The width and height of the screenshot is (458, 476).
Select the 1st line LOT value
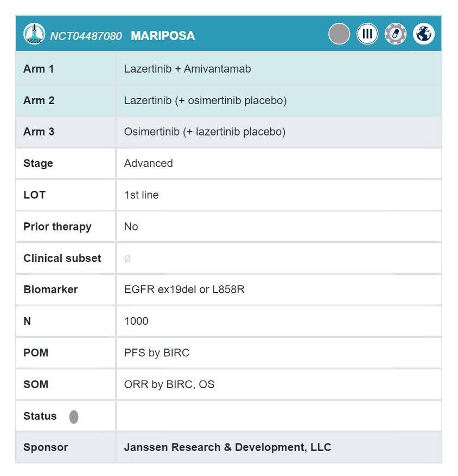[141, 195]
